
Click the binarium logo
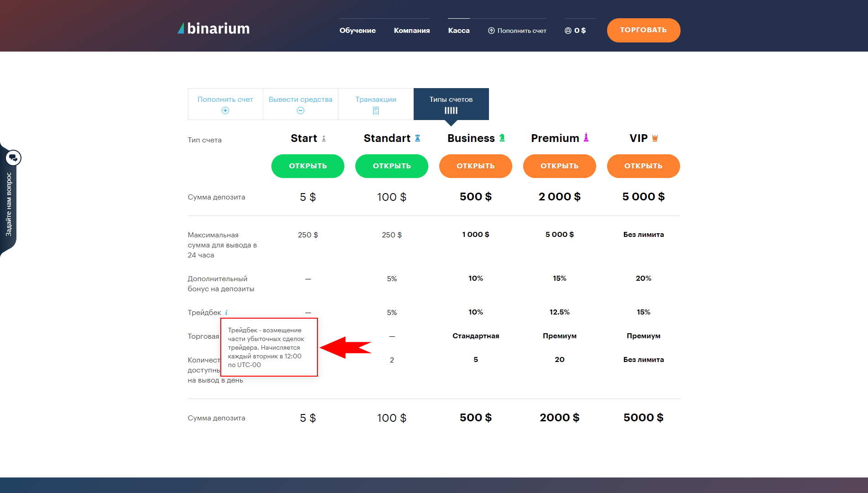[x=213, y=29]
